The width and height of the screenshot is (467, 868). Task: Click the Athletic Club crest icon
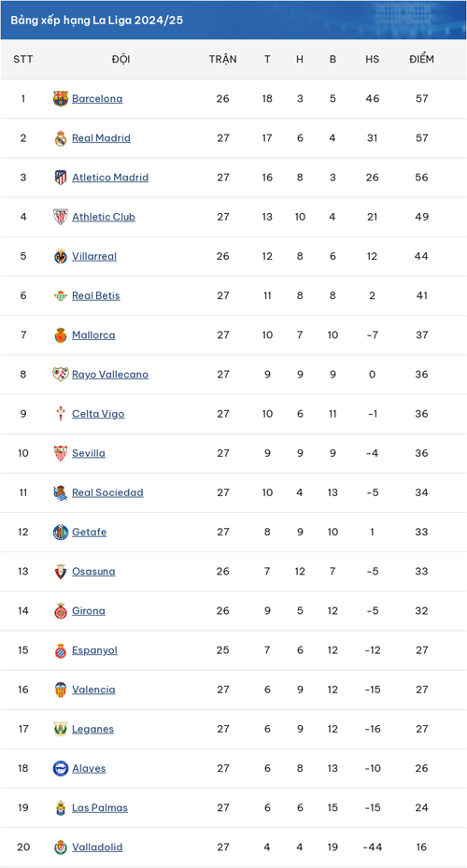click(61, 217)
